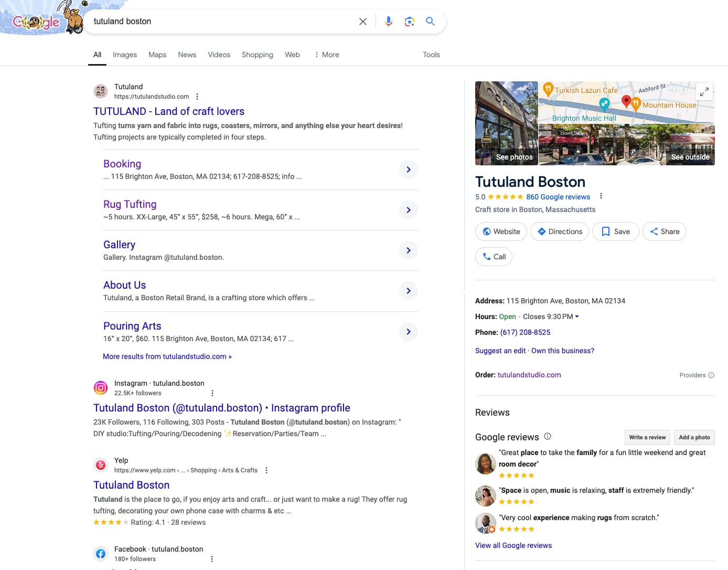Open the More search filters menu
This screenshot has width=728, height=570.
(x=327, y=55)
